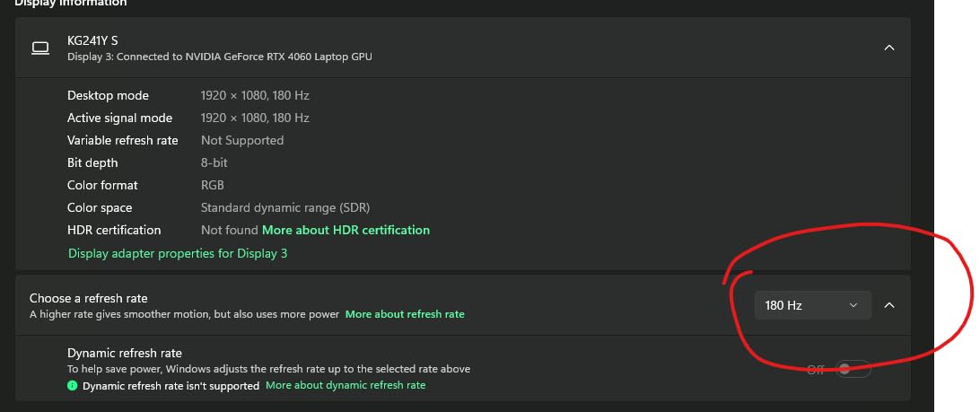
Task: Open the 180 Hz refresh rate dropdown
Action: pos(812,305)
